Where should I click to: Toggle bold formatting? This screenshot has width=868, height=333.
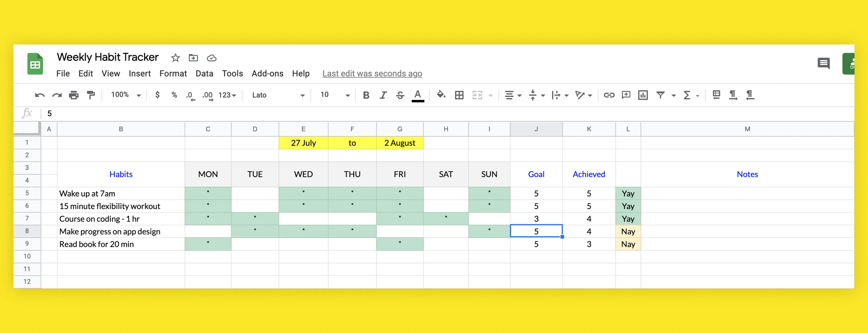point(366,95)
